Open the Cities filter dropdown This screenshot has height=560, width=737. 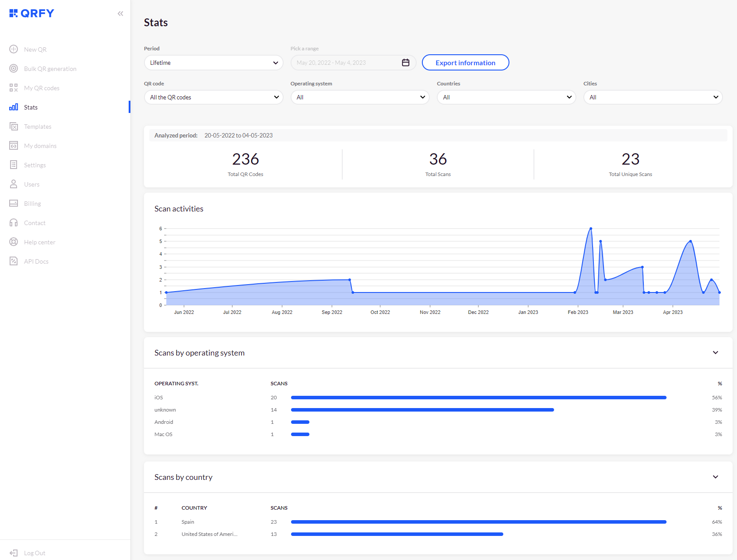pyautogui.click(x=652, y=97)
